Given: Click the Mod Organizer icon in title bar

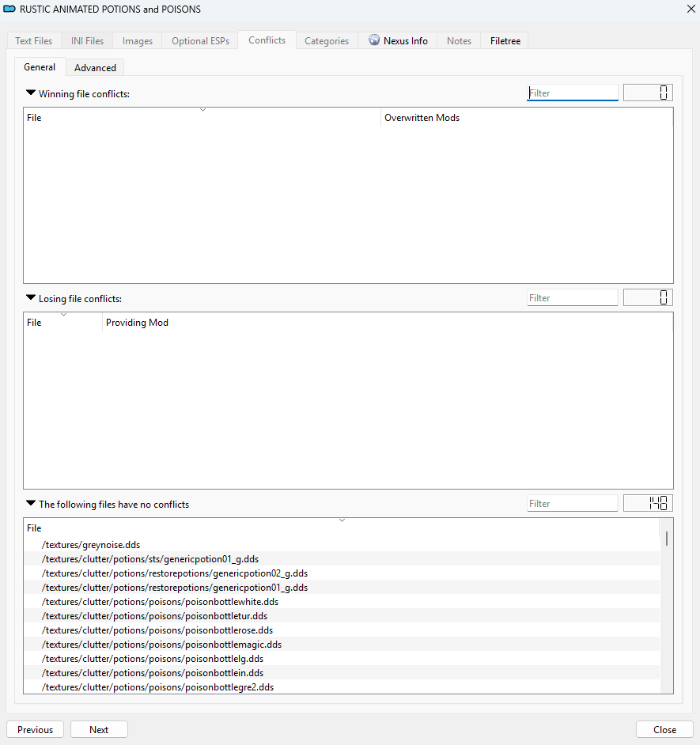Looking at the screenshot, I should 10,9.
